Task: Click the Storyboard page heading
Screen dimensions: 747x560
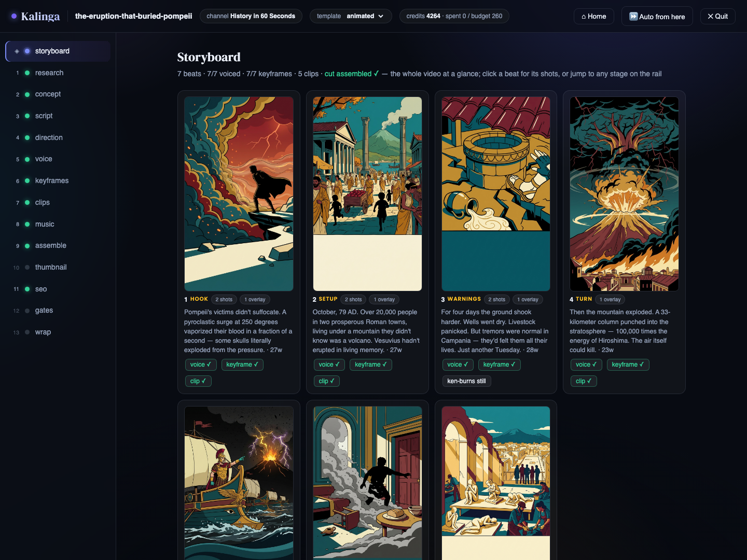Action: [209, 57]
